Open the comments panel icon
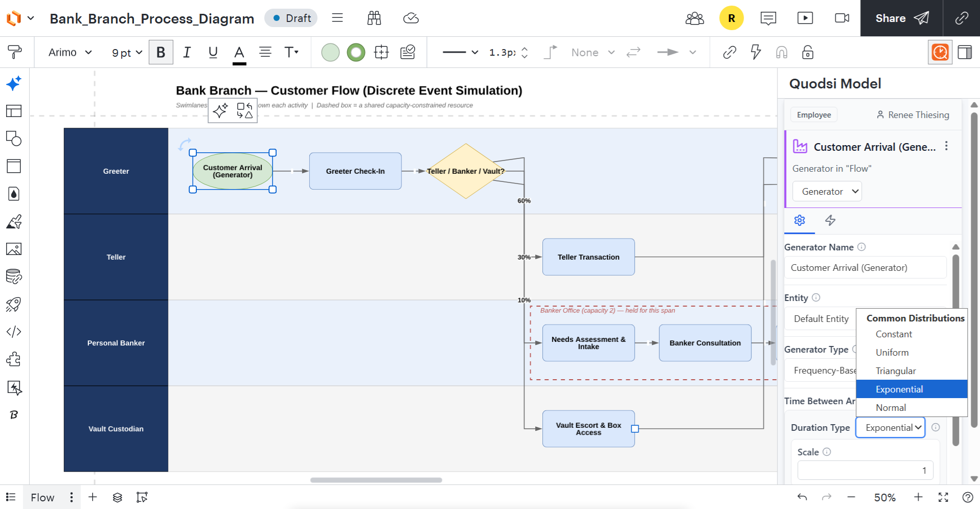 768,18
